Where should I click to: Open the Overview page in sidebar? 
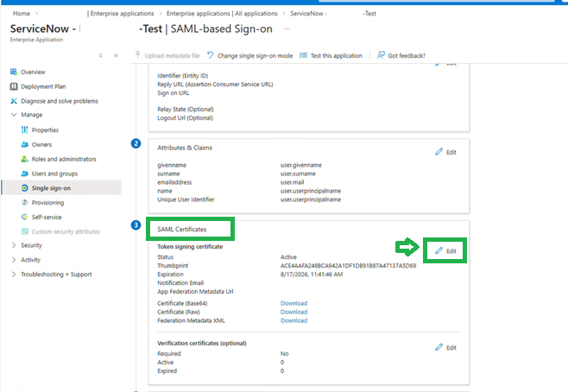point(33,72)
